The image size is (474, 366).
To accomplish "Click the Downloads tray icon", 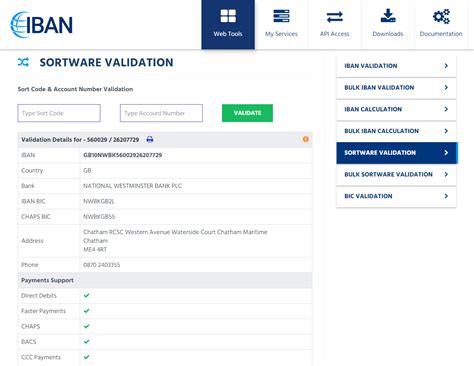I will [x=388, y=16].
